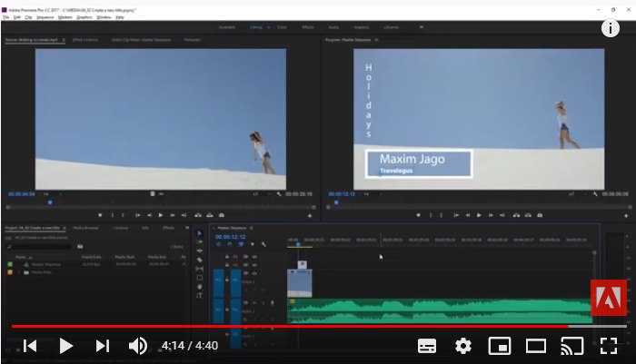This screenshot has height=364, width=636.
Task: Expand the Media Files bin
Action: [x=19, y=272]
